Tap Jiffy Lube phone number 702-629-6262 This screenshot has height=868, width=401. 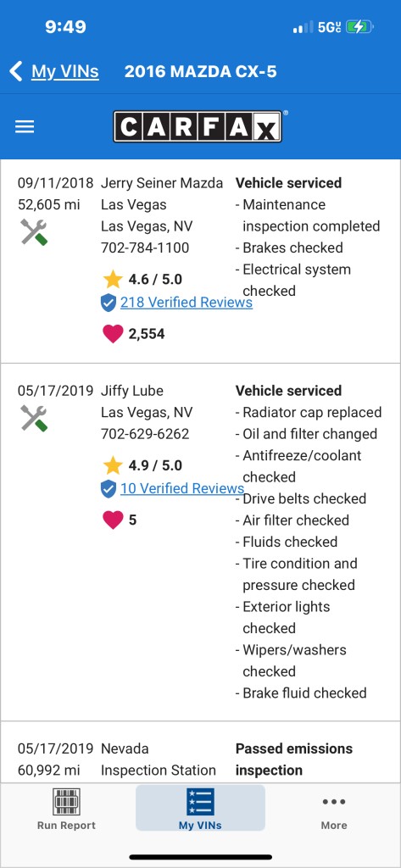point(145,433)
